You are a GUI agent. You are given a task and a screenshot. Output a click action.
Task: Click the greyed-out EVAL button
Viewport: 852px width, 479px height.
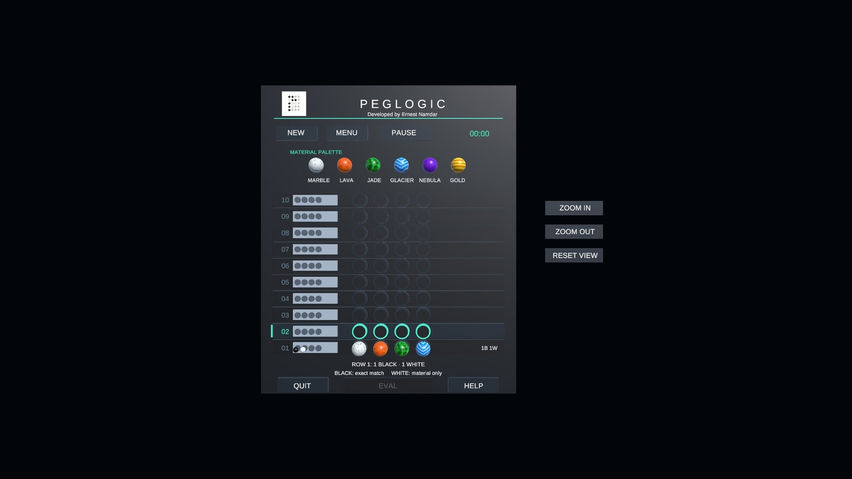coord(388,386)
